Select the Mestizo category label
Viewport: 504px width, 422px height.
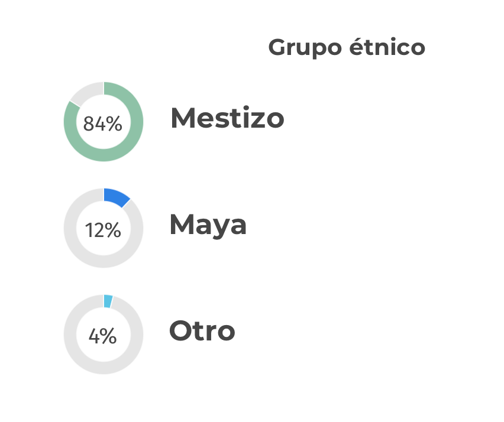pos(227,118)
